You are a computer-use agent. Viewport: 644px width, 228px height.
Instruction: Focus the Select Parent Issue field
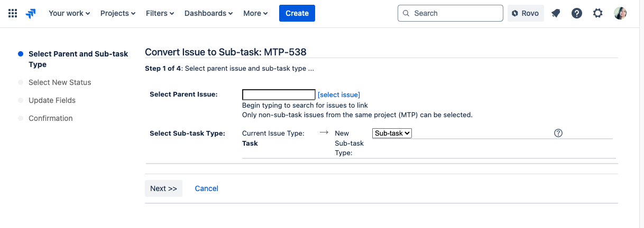tap(279, 95)
